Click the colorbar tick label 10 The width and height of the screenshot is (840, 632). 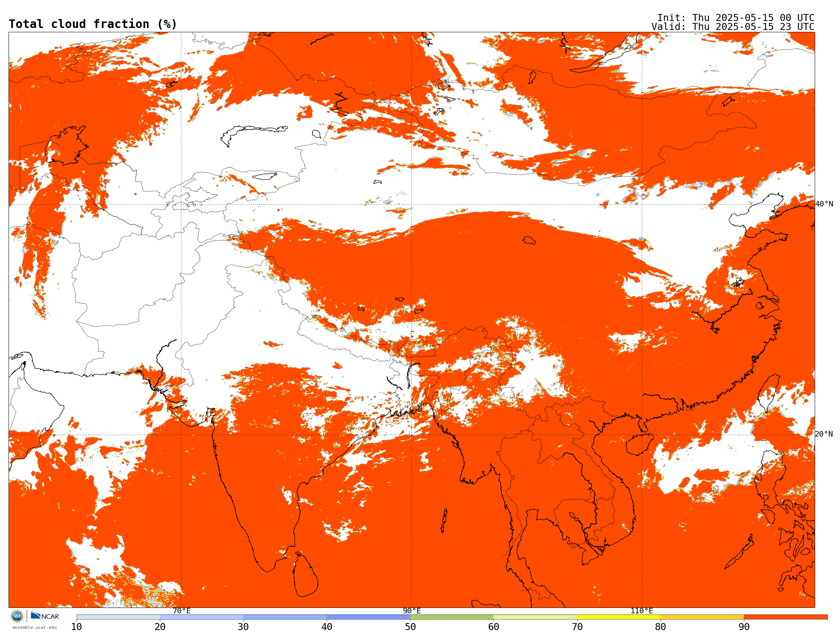(x=77, y=627)
